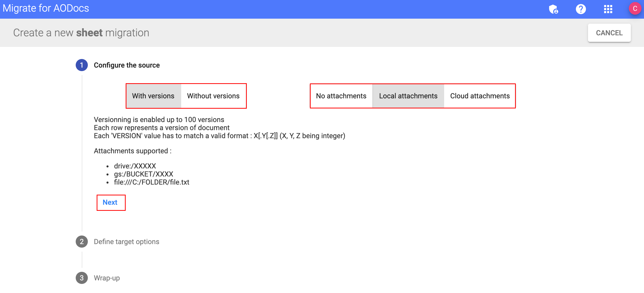
Task: Choose No attachments option
Action: [x=341, y=96]
